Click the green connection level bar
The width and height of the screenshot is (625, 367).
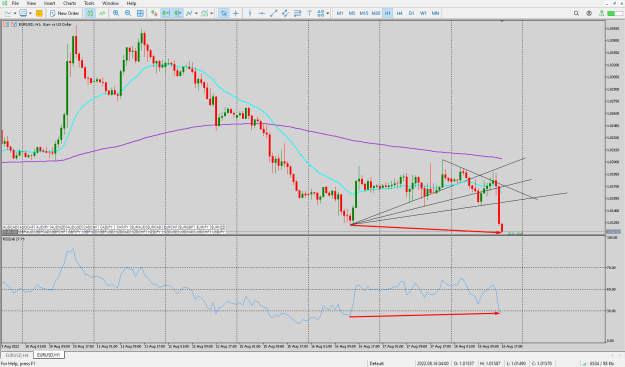[614, 13]
